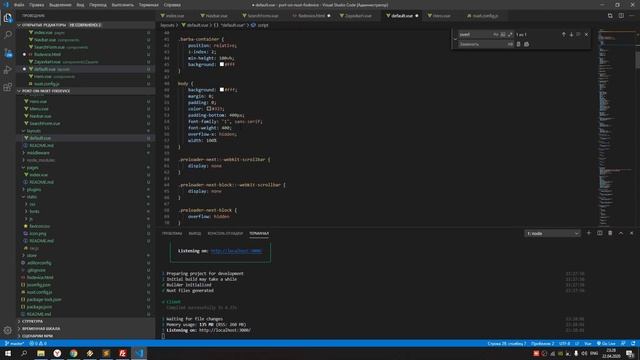Click the Split Editor icon
This screenshot has width=640, height=360.
tap(621, 16)
